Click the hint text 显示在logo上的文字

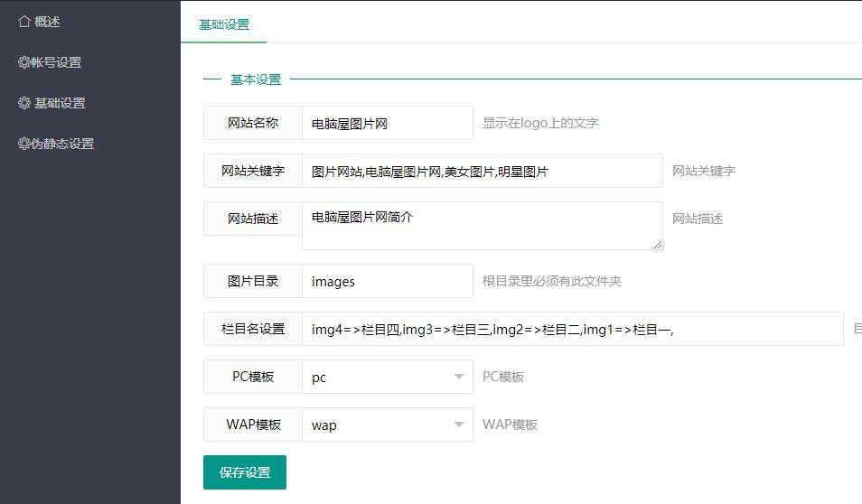(540, 123)
